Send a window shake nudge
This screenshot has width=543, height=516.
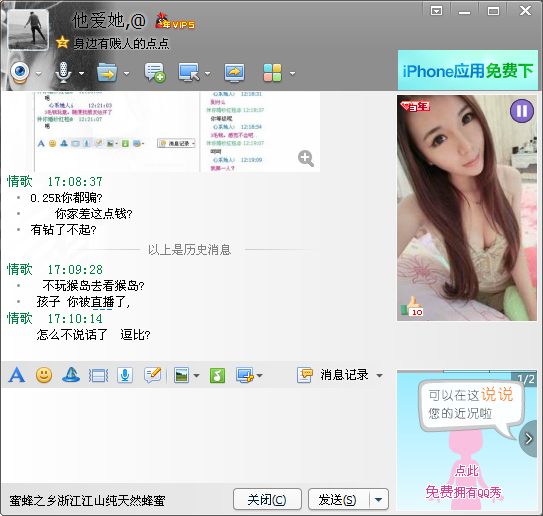click(x=98, y=375)
